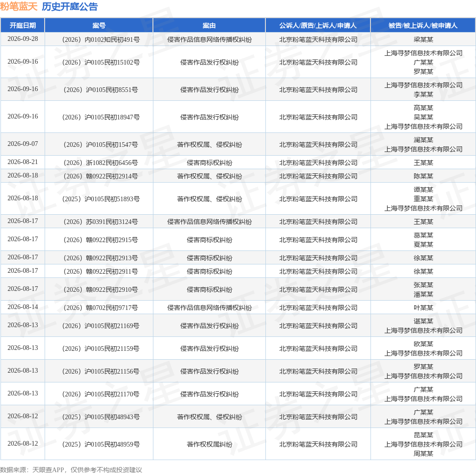The width and height of the screenshot is (476, 474).
Task: Click the 案由 column header
Action: (209, 26)
